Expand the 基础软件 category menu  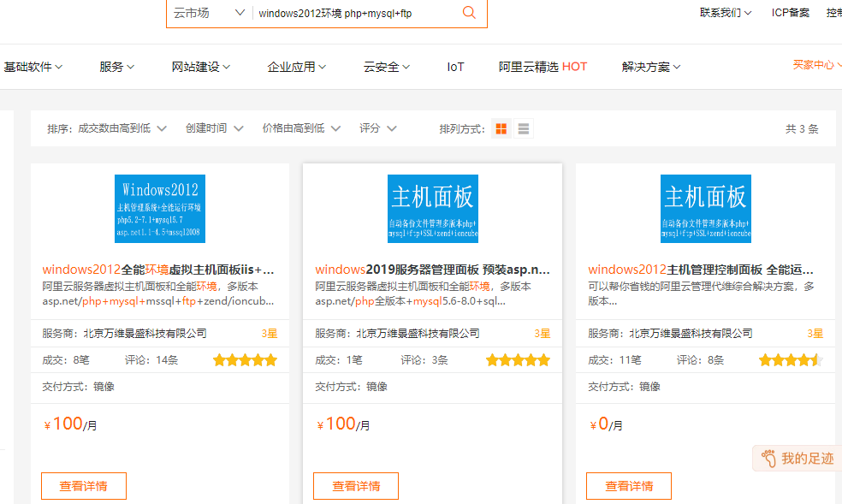point(33,67)
